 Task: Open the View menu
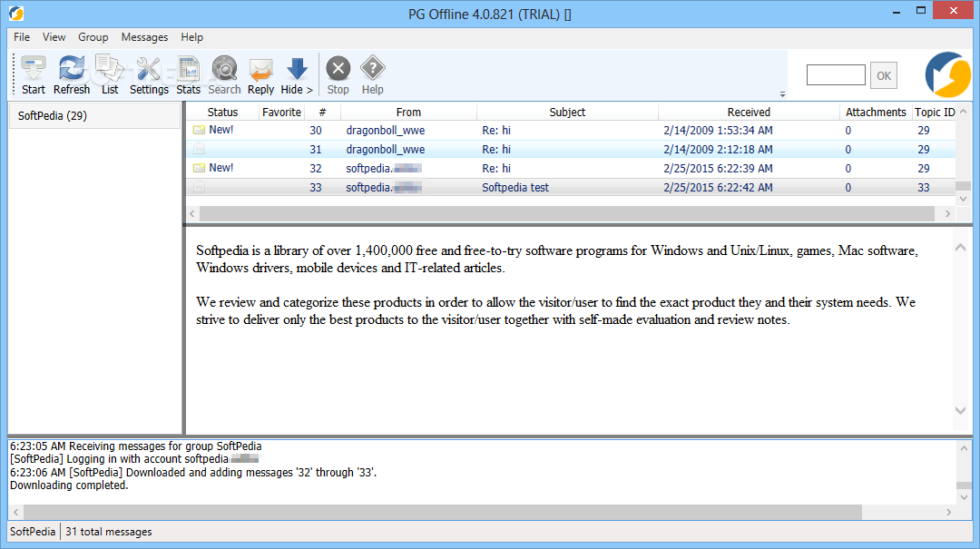[54, 37]
